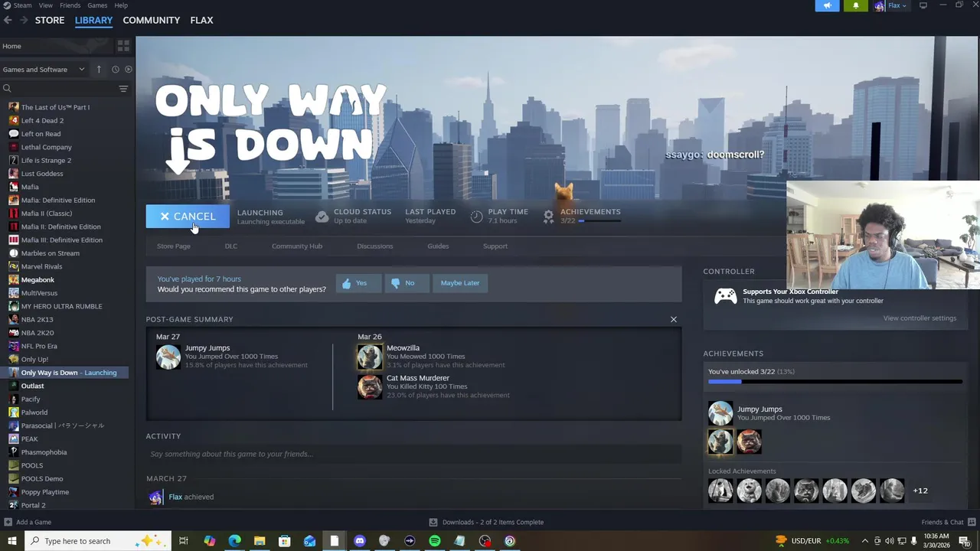Toggle sort by recent clock icon
The width and height of the screenshot is (980, 551).
click(x=116, y=70)
